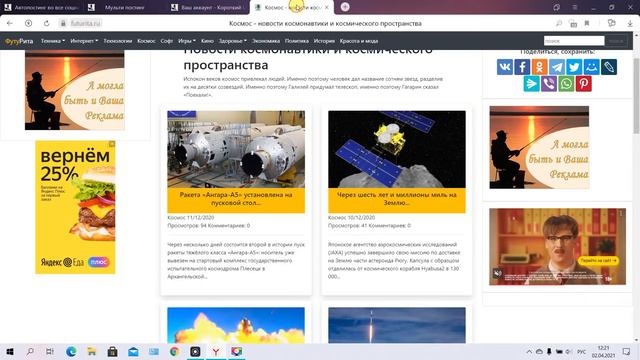Expand the Техника dropdown menu
The image size is (640, 360).
53,41
